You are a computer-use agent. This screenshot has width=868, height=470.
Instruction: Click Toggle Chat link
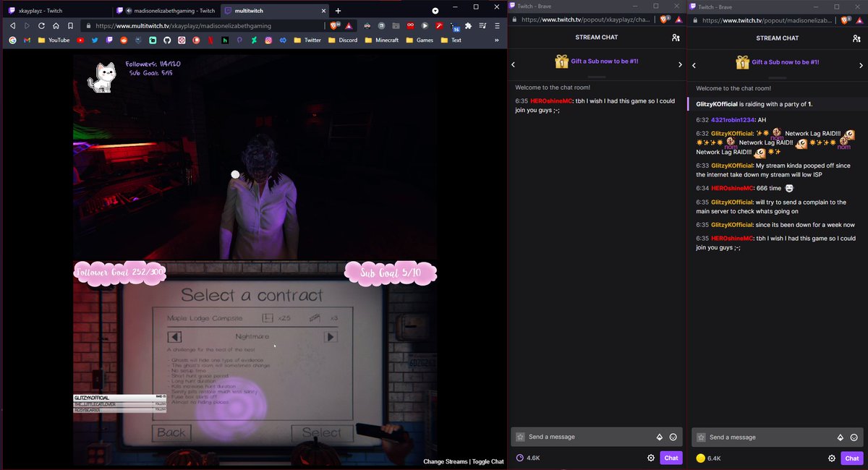(x=488, y=461)
